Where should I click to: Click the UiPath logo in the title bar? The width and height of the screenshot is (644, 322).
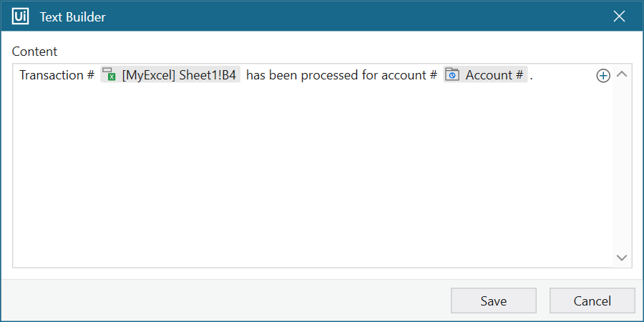(x=20, y=16)
